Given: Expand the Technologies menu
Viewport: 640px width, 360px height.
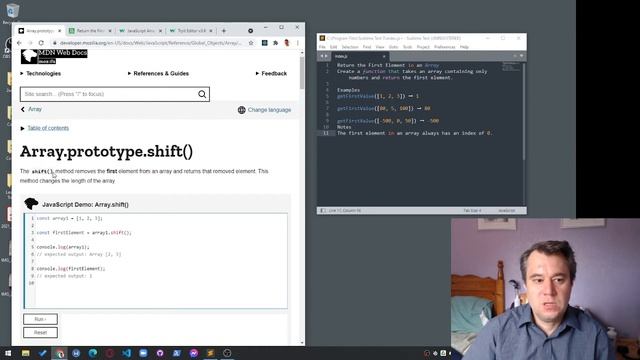Looking at the screenshot, I should coord(40,73).
